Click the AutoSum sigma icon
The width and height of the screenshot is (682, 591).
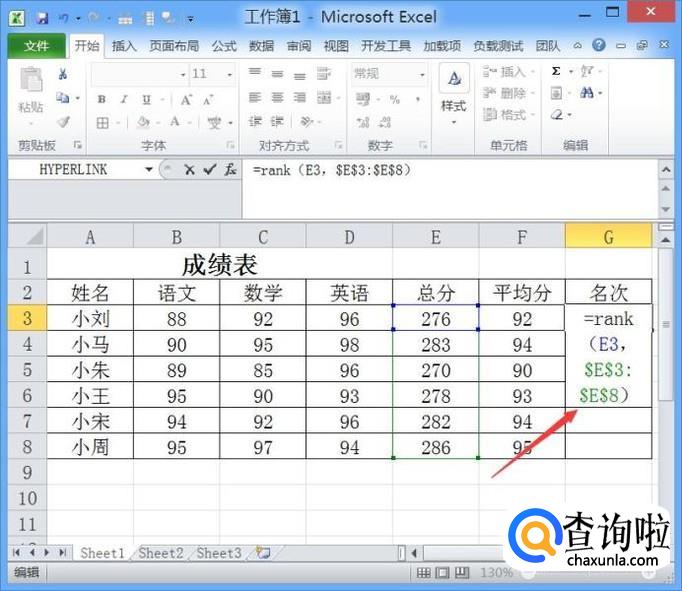pyautogui.click(x=556, y=71)
